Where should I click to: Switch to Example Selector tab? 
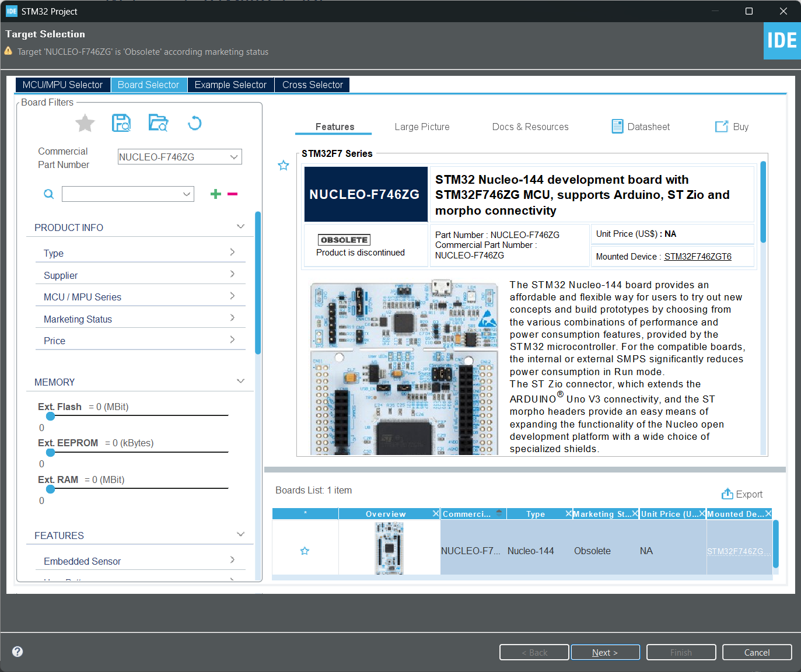230,85
